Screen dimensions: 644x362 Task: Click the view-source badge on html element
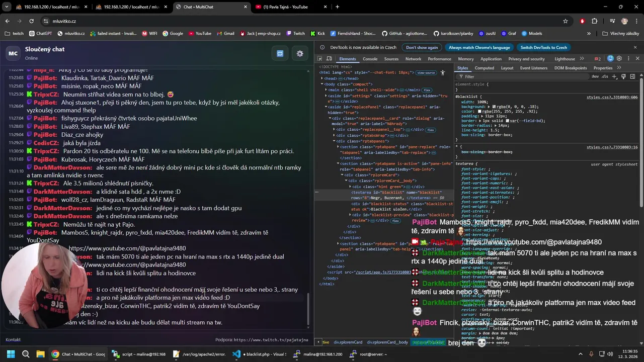tap(426, 72)
